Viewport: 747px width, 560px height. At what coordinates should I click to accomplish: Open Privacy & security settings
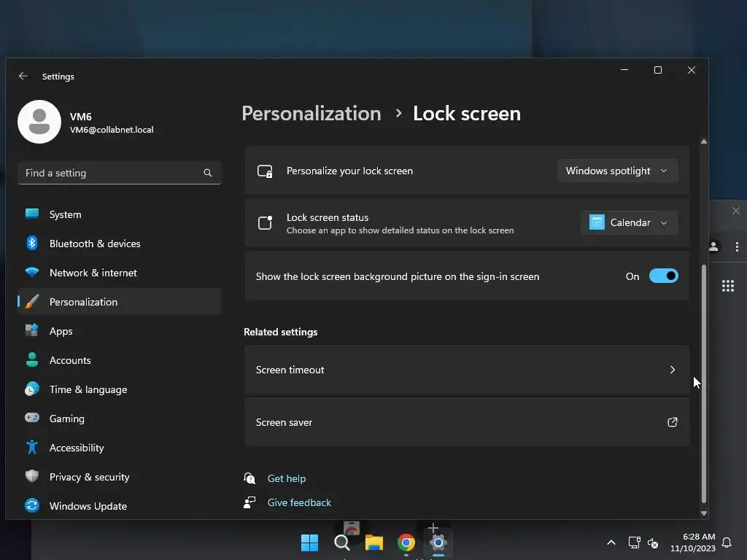120,477
